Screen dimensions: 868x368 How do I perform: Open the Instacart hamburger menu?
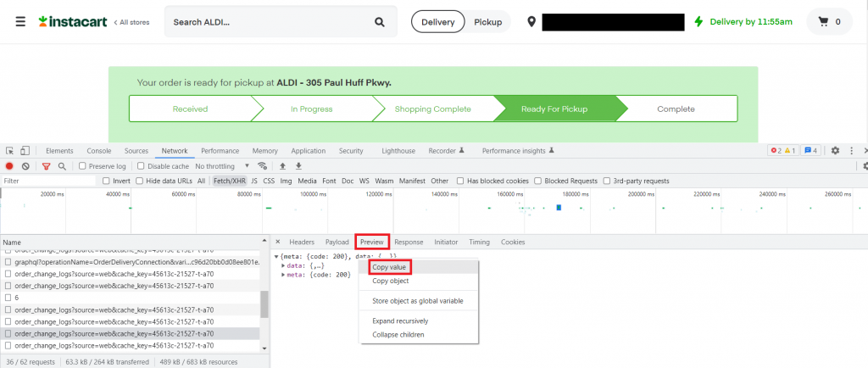[20, 21]
